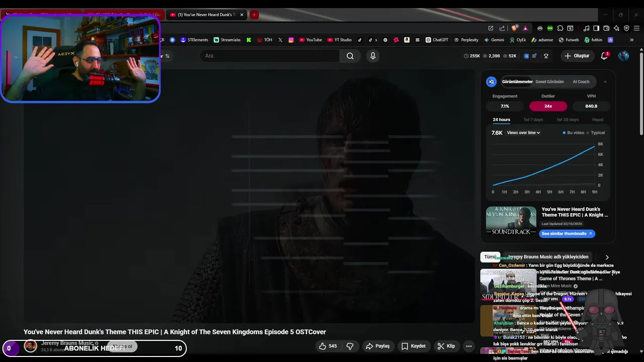Open the 'Views over time' dropdown
644x362 pixels.
(523, 133)
